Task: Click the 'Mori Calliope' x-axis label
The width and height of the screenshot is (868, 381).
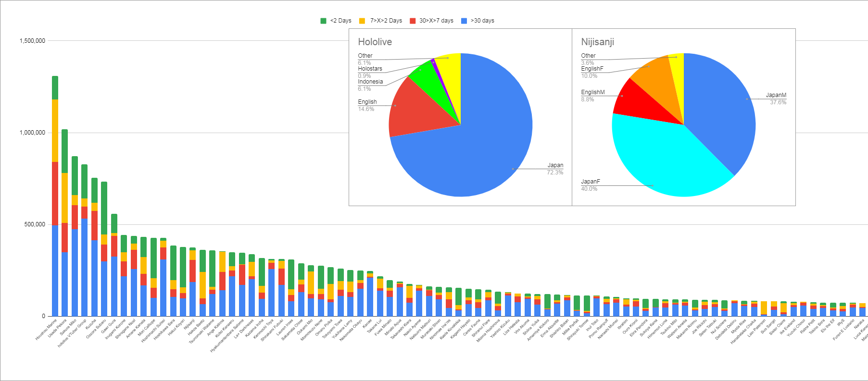Action: coord(147,328)
